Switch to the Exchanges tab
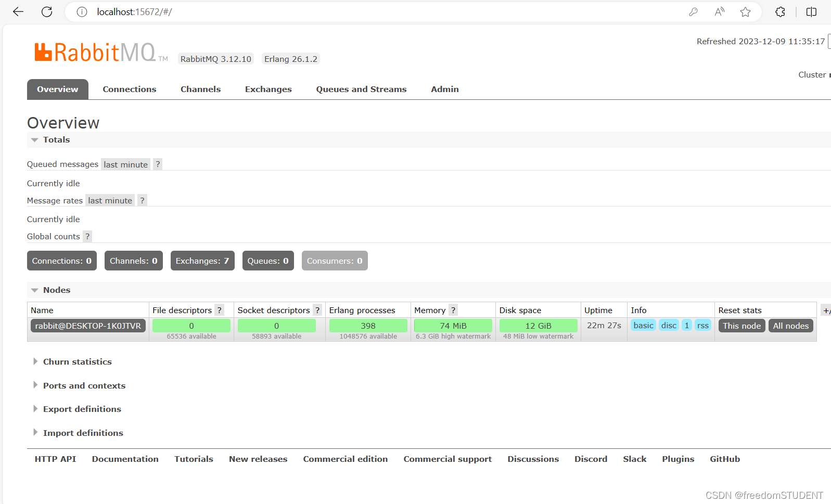Image resolution: width=831 pixels, height=504 pixels. (x=268, y=89)
